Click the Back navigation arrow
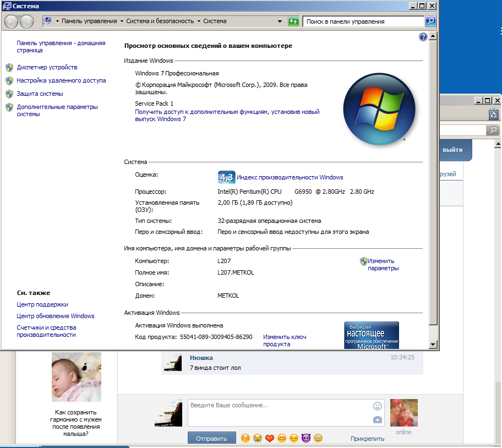 pos(11,21)
